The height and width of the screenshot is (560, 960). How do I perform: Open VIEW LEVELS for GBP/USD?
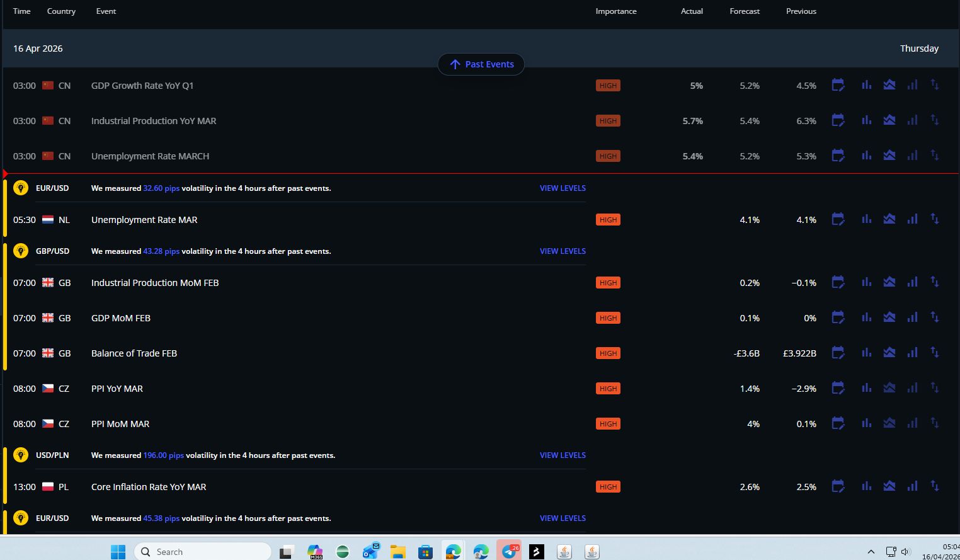tap(563, 251)
